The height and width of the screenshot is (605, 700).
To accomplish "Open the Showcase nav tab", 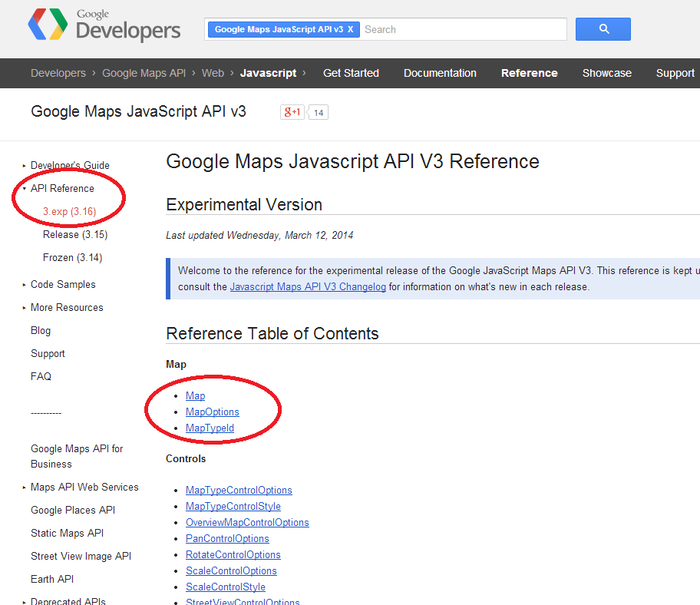I will coord(606,73).
